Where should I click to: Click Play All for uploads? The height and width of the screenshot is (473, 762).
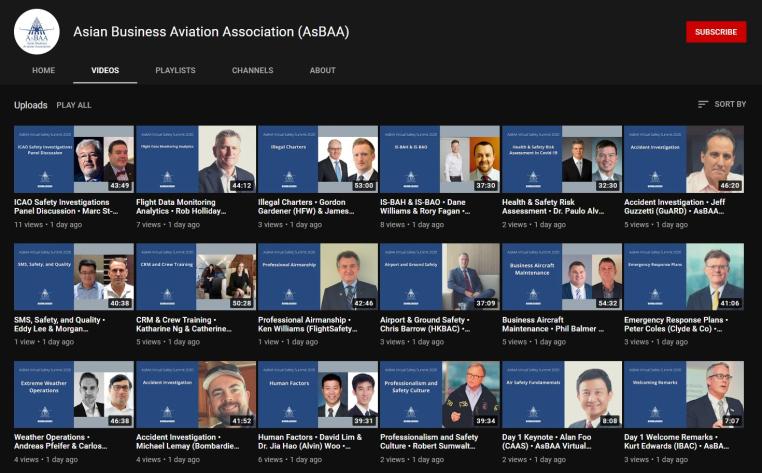pos(73,105)
